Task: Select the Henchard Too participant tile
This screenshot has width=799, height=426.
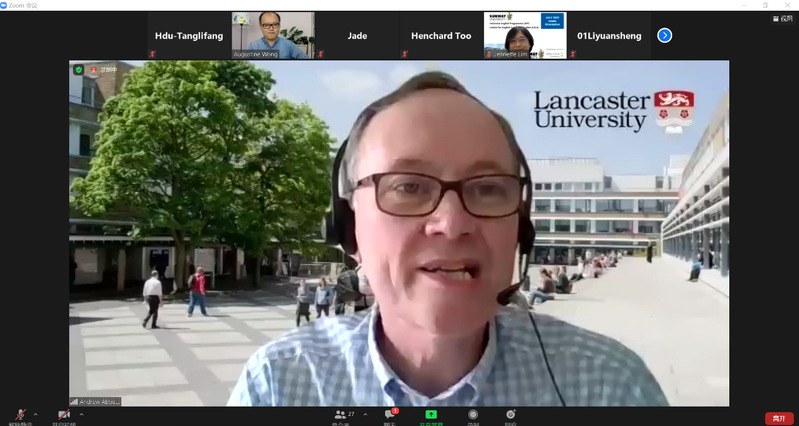Action: 441,36
